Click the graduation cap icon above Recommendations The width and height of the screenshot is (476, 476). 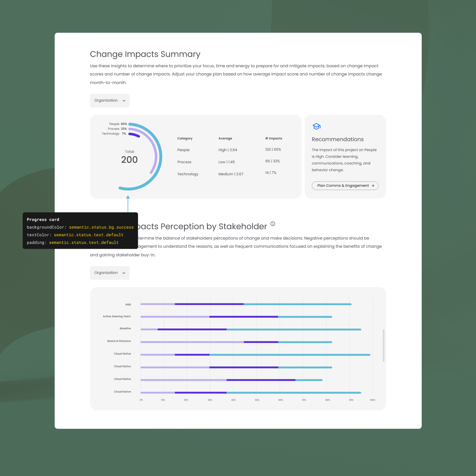[316, 126]
